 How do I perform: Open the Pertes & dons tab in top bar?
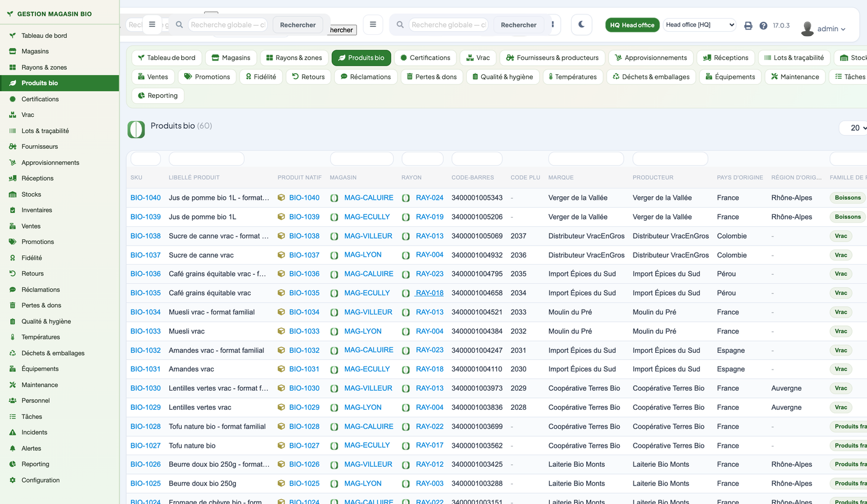(431, 77)
